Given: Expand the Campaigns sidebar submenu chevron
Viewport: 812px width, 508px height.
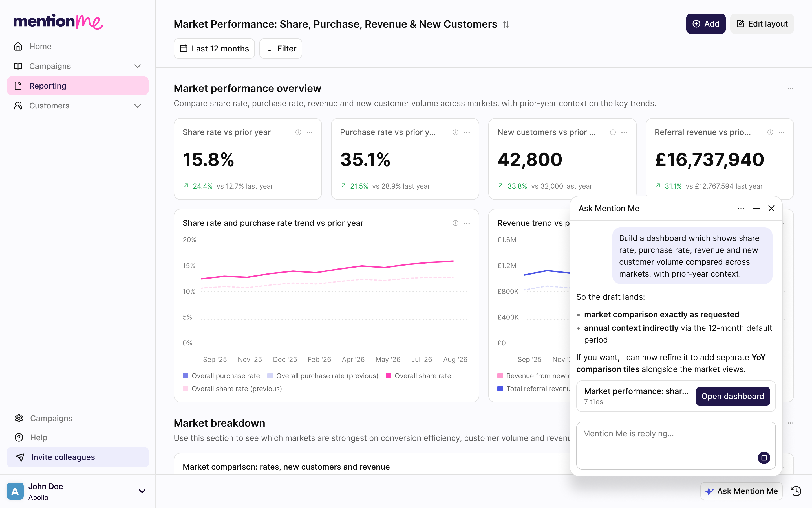Looking at the screenshot, I should tap(138, 66).
